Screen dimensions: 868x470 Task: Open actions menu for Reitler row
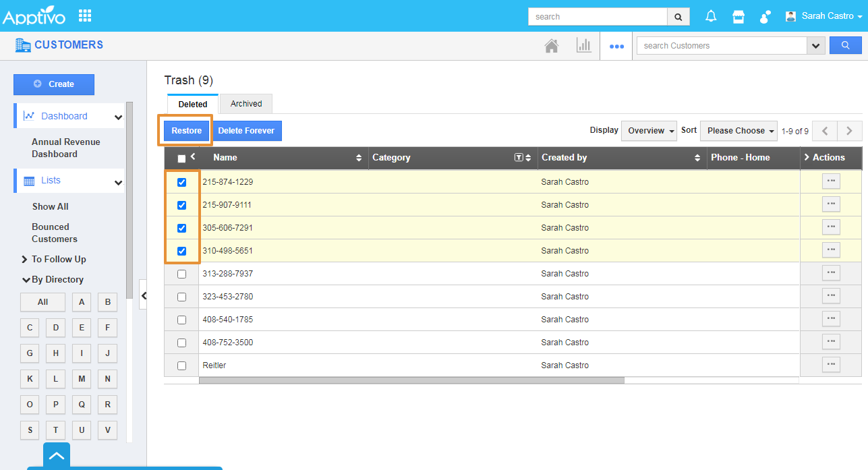tap(831, 365)
